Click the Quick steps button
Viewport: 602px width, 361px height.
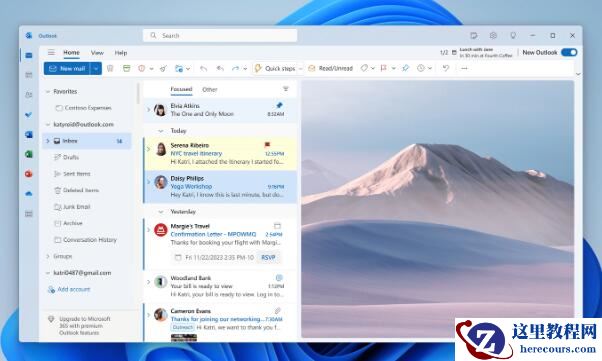(275, 68)
